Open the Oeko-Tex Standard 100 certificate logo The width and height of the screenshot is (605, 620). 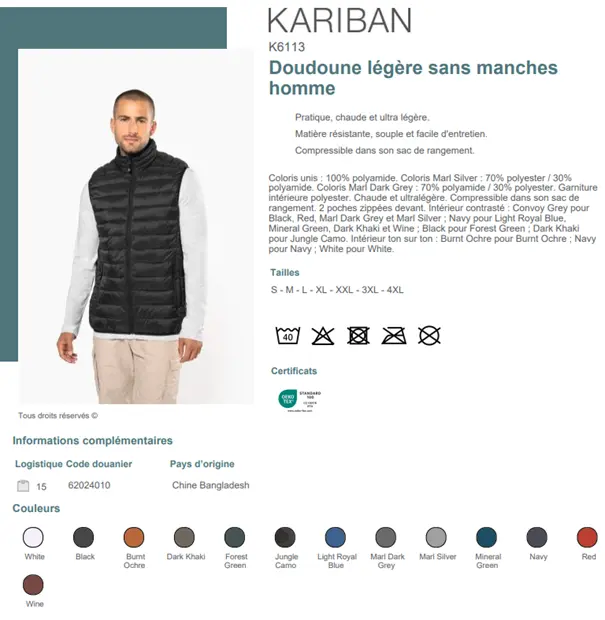click(x=300, y=400)
